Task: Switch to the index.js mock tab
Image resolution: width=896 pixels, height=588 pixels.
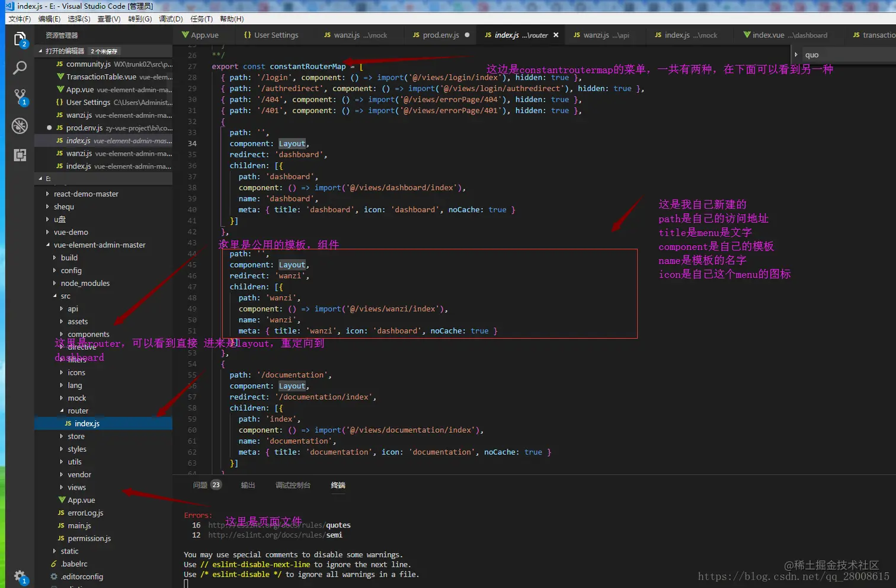Action: coord(686,35)
